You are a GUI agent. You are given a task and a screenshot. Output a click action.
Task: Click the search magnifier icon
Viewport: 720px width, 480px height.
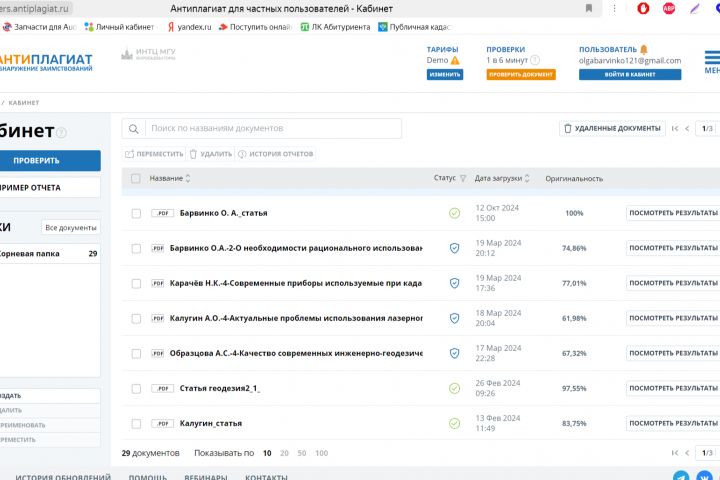pos(134,129)
